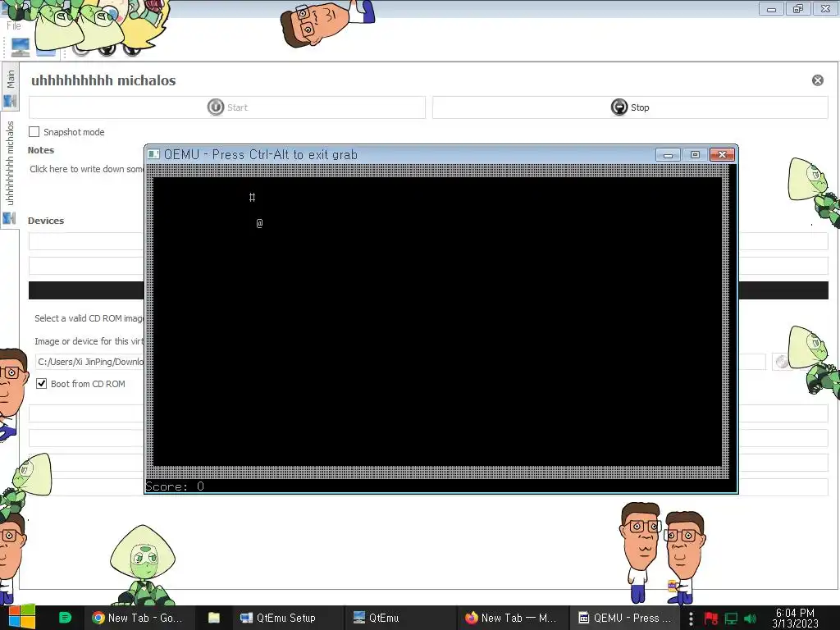This screenshot has height=630, width=840.
Task: Restore down the QtEmu main window
Action: pyautogui.click(x=798, y=8)
